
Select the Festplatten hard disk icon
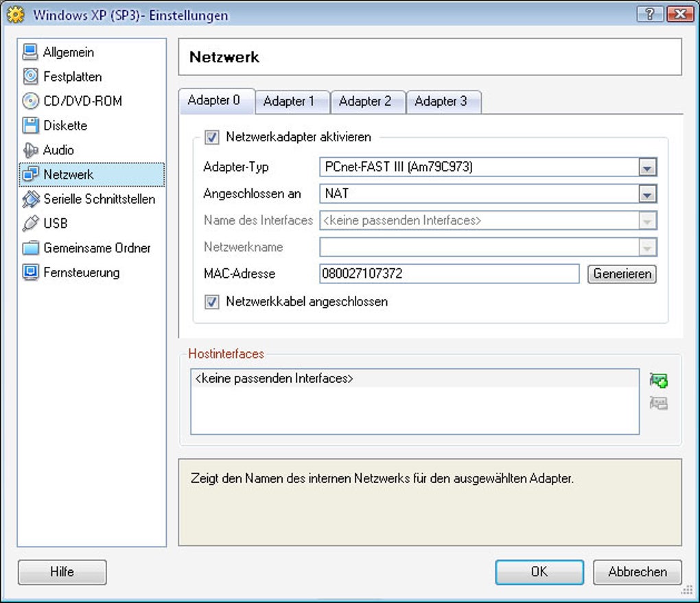(x=30, y=77)
